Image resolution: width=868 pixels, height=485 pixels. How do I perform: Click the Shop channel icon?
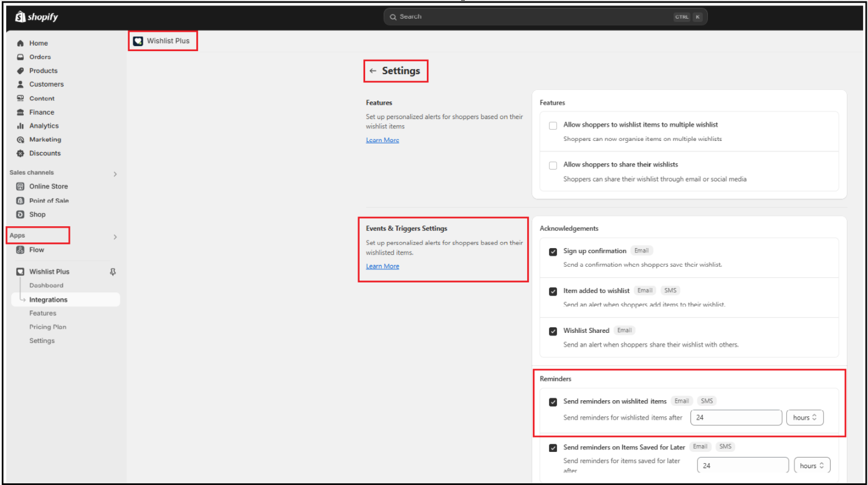pos(21,214)
